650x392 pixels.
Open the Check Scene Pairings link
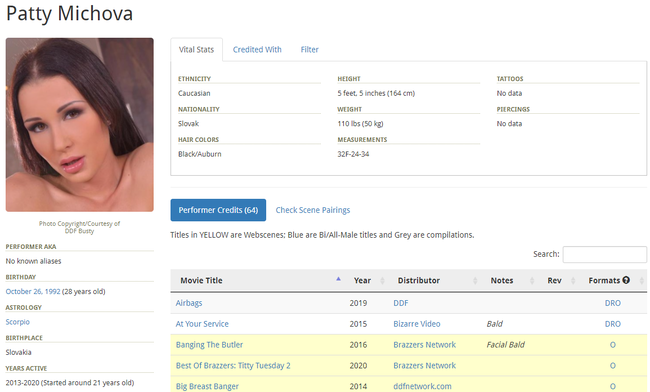pos(313,210)
